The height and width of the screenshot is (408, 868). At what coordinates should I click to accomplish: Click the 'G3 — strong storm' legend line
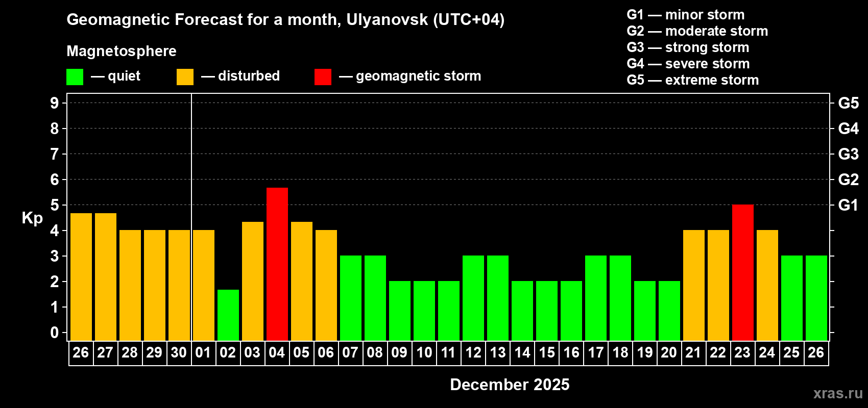[688, 47]
